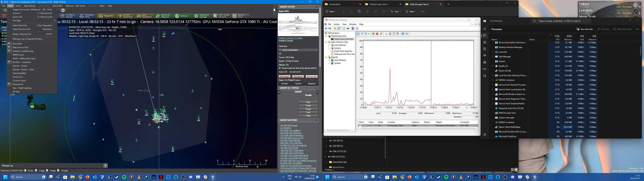Screen dimensions: 644x181
Task: Collapse Data Collector Sets tree node
Action: point(326,42)
